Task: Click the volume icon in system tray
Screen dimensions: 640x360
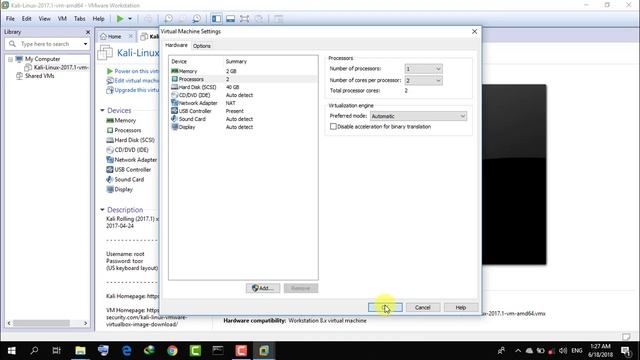Action: [563, 351]
